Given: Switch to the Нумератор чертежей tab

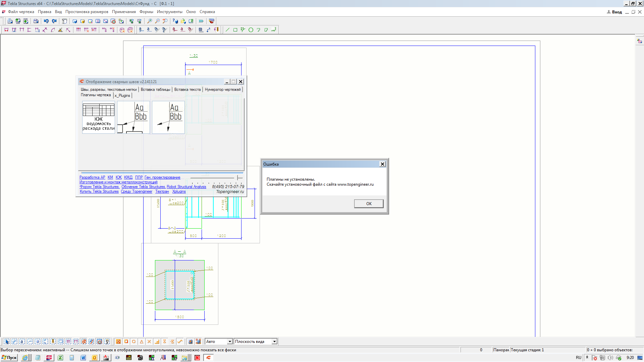Looking at the screenshot, I should (x=222, y=89).
